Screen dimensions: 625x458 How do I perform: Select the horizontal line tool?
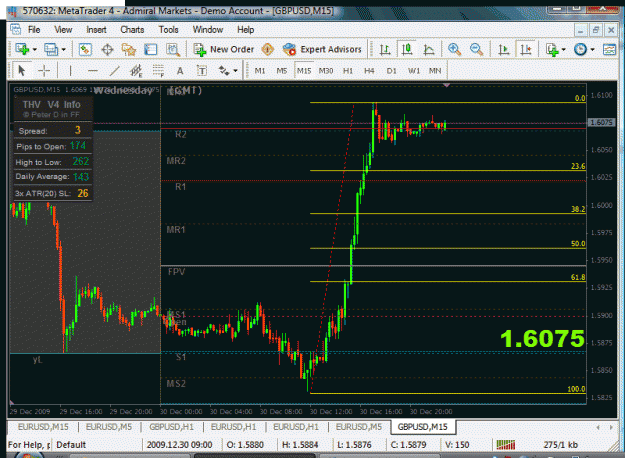click(x=92, y=71)
